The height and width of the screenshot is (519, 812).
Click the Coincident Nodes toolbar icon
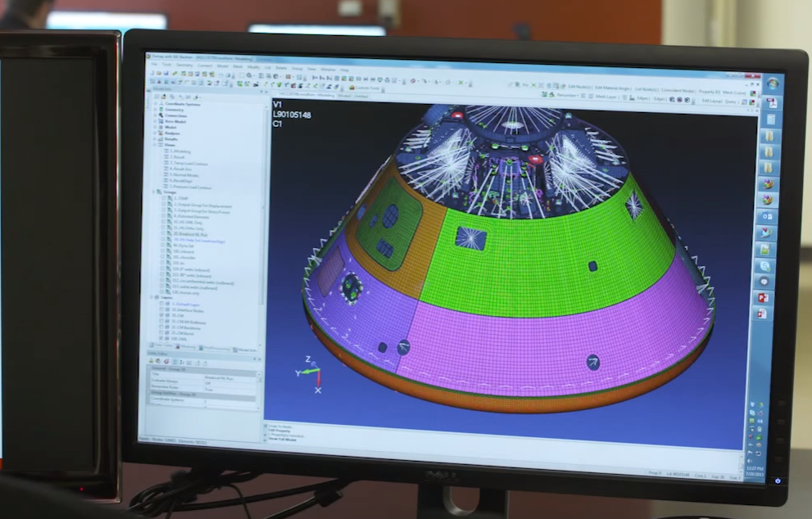pos(678,88)
